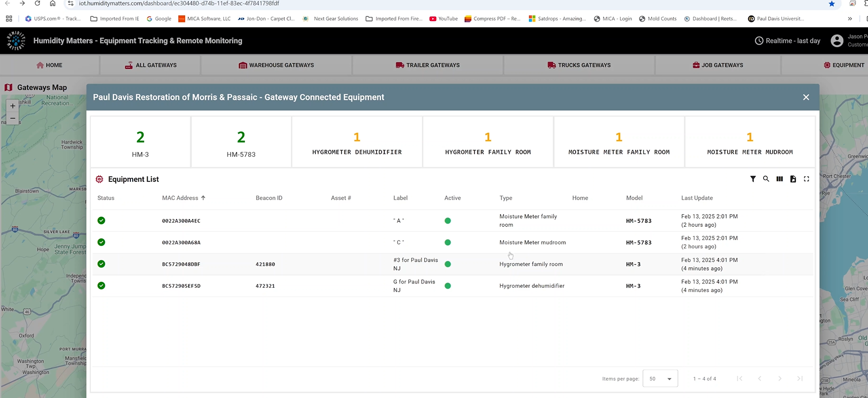868x398 pixels.
Task: Click the browser address bar URL
Action: [179, 3]
